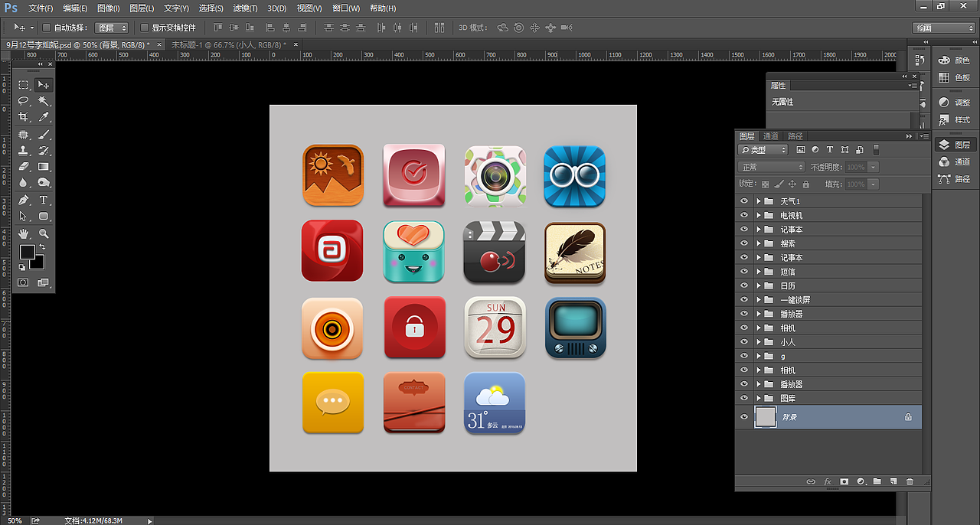980x525 pixels.
Task: Open the 文件(F) menu
Action: click(41, 8)
